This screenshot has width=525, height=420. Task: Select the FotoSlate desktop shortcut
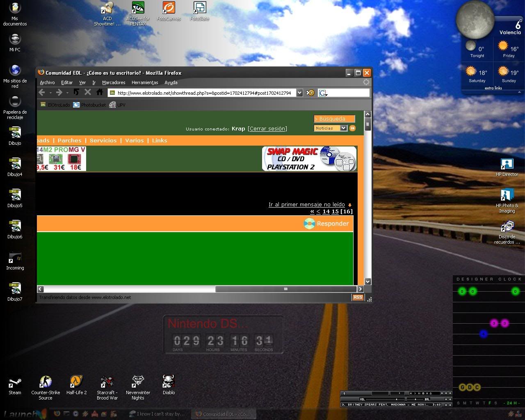[x=199, y=11]
